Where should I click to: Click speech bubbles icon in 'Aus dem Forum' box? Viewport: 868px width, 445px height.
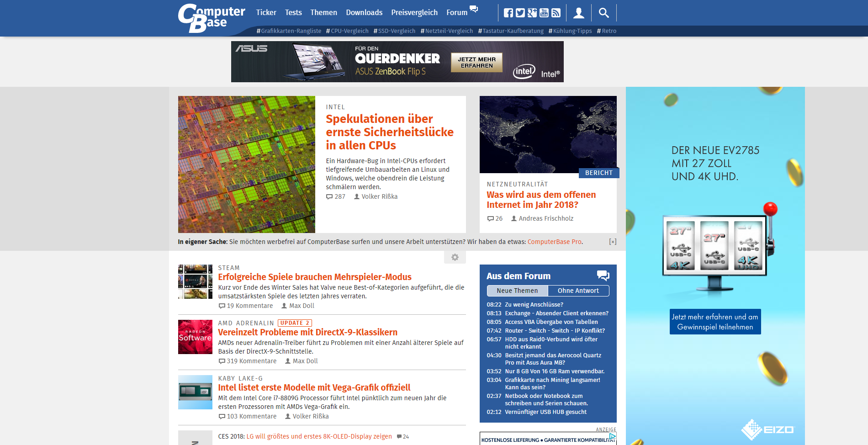click(x=603, y=275)
